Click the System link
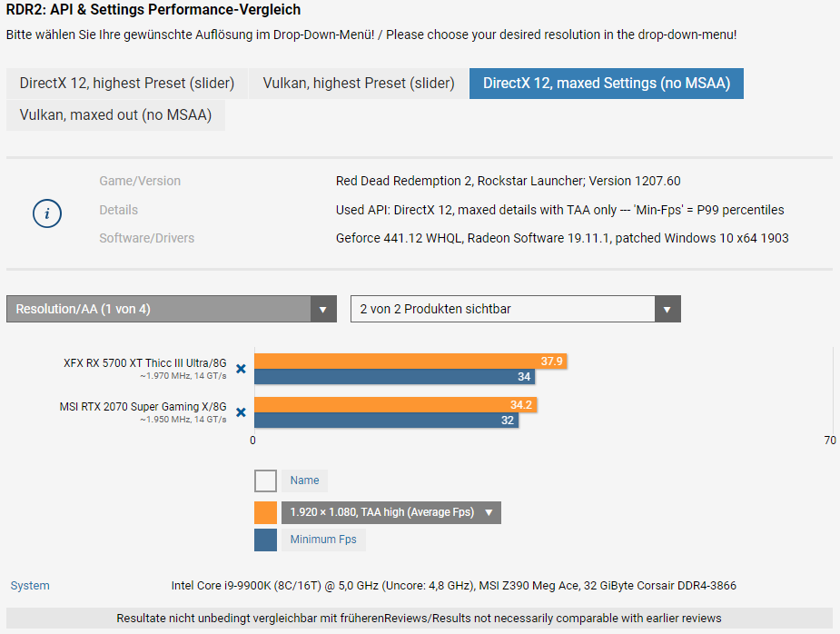 pyautogui.click(x=30, y=586)
